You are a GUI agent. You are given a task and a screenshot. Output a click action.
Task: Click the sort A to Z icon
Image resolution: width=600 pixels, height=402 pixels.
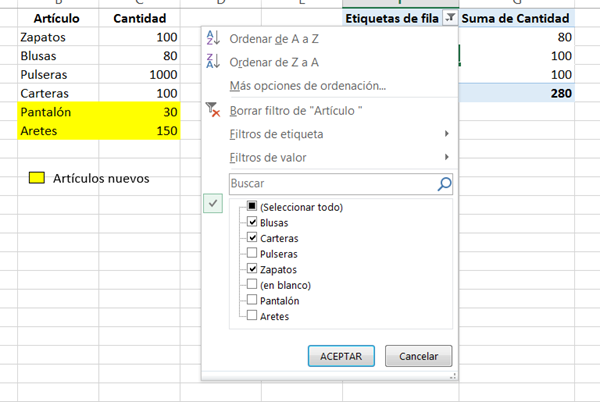[211, 39]
